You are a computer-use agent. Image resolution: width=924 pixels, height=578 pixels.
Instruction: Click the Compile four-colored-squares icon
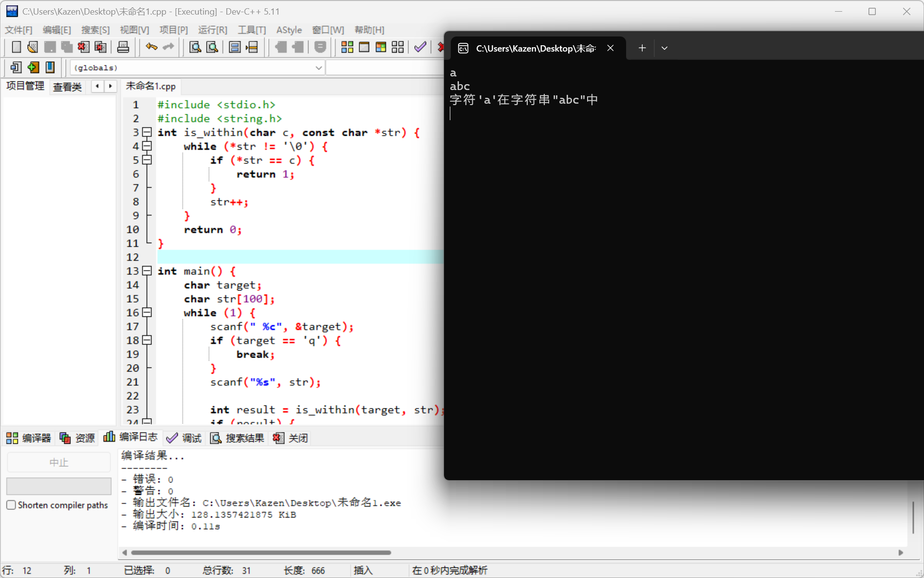[x=347, y=47]
